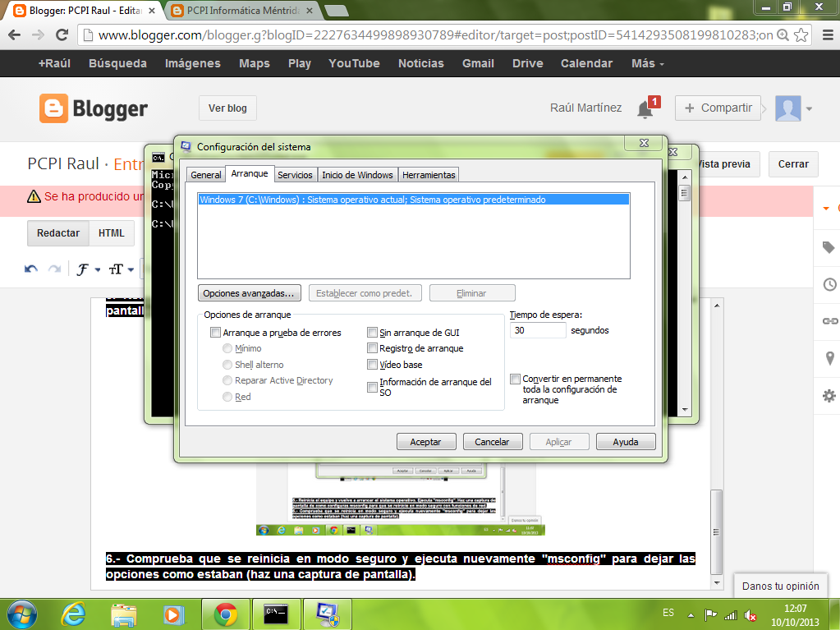
Task: Click the Compartir button
Action: pyautogui.click(x=718, y=108)
